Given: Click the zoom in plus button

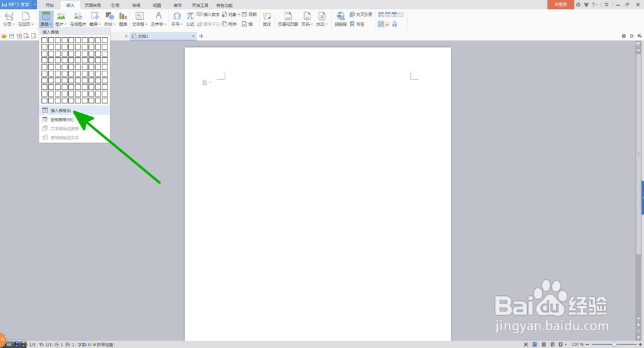Looking at the screenshot, I should 640,344.
